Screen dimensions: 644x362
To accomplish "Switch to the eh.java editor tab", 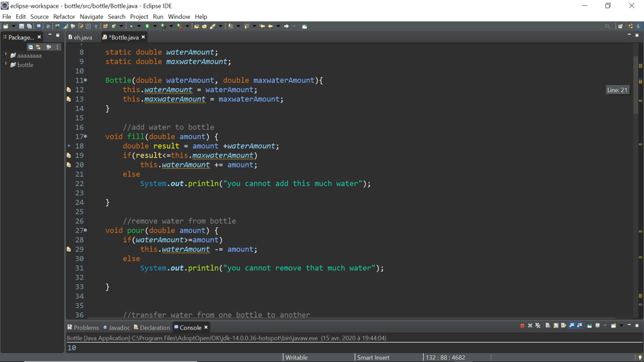I will click(80, 37).
